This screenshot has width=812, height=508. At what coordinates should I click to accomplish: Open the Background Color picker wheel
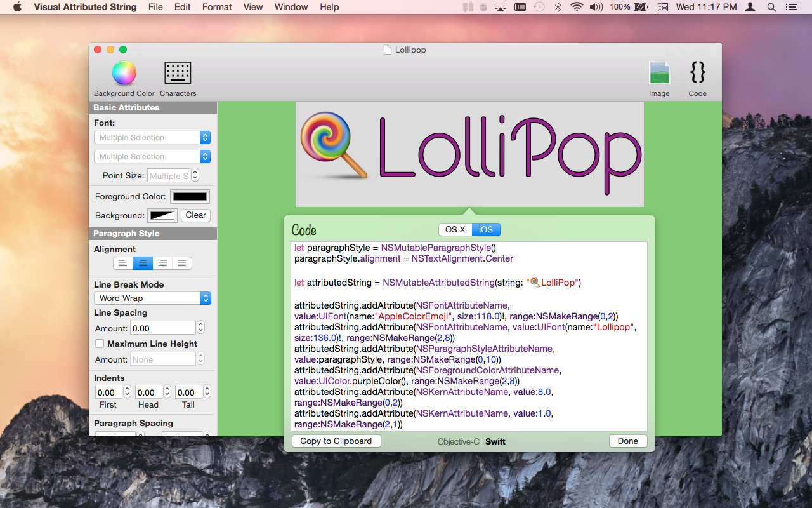[x=124, y=73]
